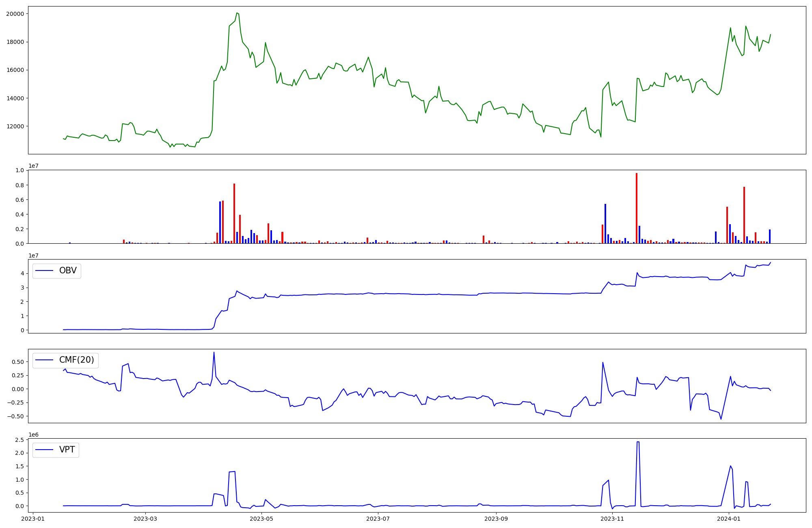Click the 2023-05 x-axis date label
Image resolution: width=812 pixels, height=528 pixels.
pyautogui.click(x=261, y=519)
